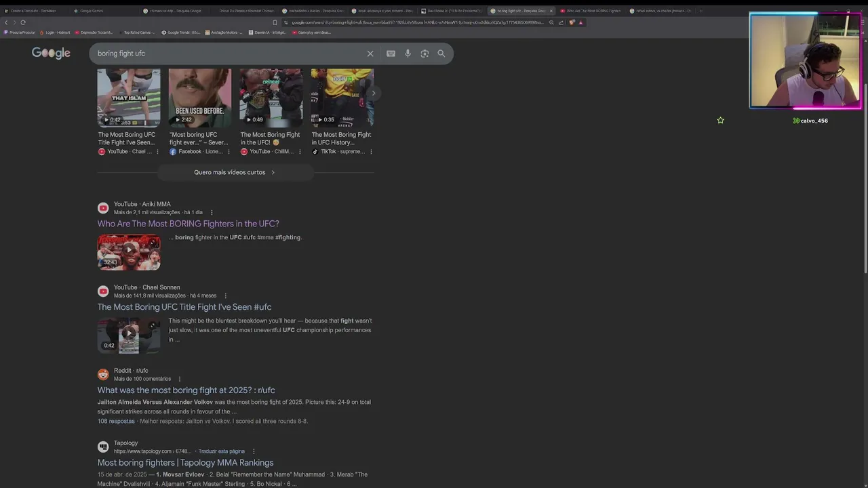Open more options for Tapology result
The image size is (868, 488).
click(x=254, y=451)
